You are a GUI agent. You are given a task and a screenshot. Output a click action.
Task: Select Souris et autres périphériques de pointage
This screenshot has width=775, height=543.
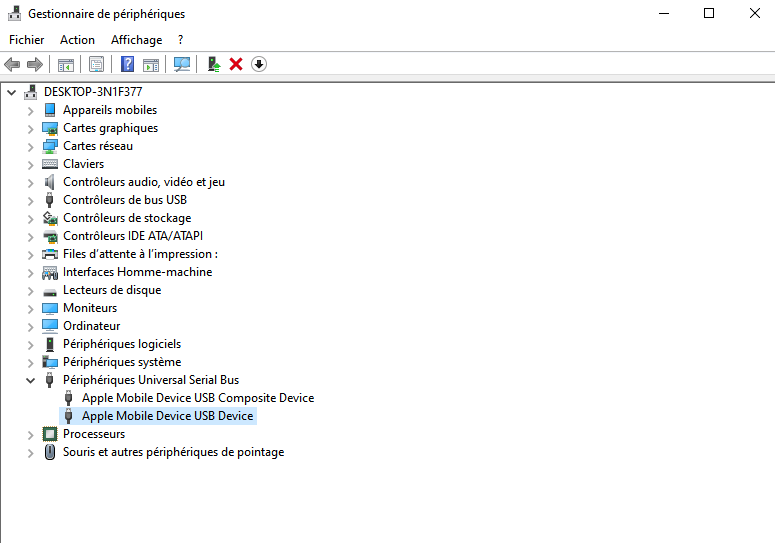pyautogui.click(x=173, y=452)
